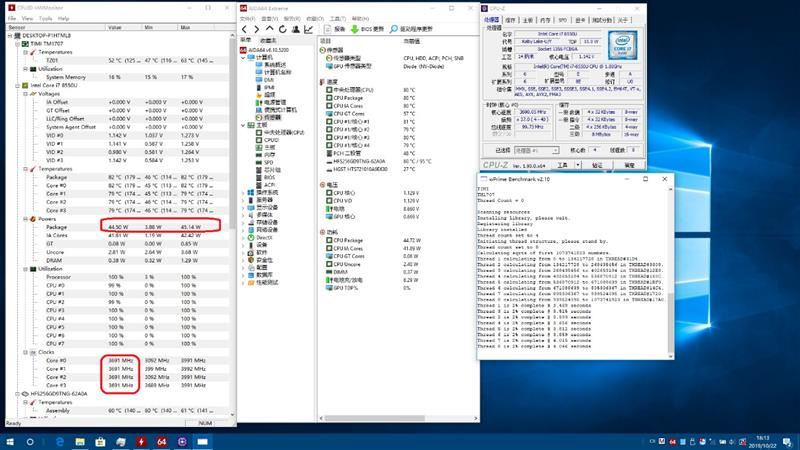Collapse 计算机 node in AIDA64 tree
The image size is (800, 450).
(x=243, y=58)
